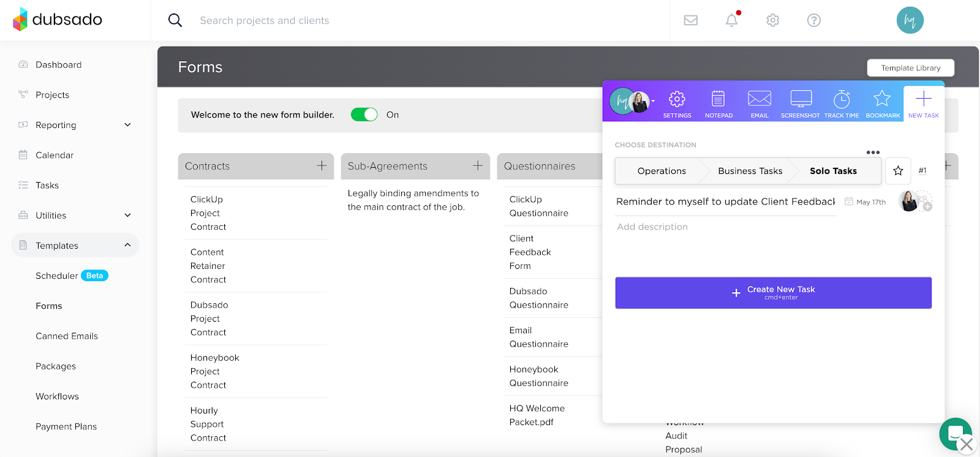The image size is (980, 457).
Task: Click the Tasks sidebar icon
Action: point(23,185)
